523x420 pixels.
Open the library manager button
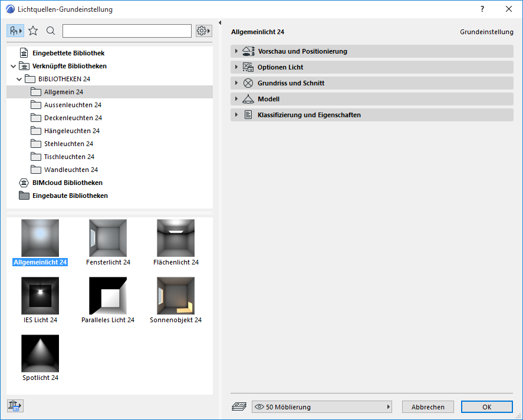tap(15, 406)
